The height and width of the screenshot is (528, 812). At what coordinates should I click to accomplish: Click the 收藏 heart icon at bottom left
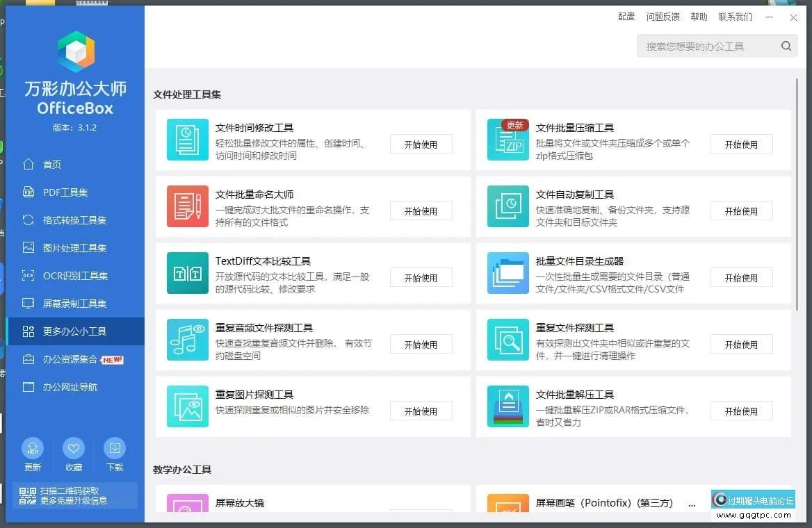[74, 448]
